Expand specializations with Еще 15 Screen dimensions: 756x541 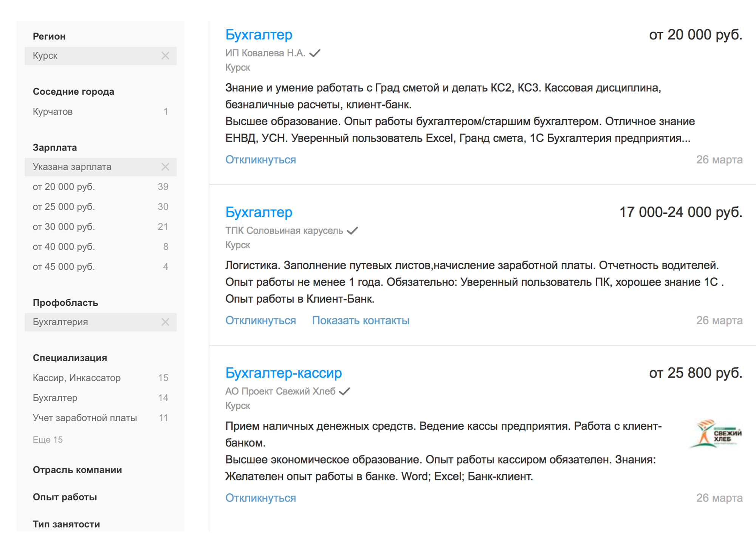48,440
